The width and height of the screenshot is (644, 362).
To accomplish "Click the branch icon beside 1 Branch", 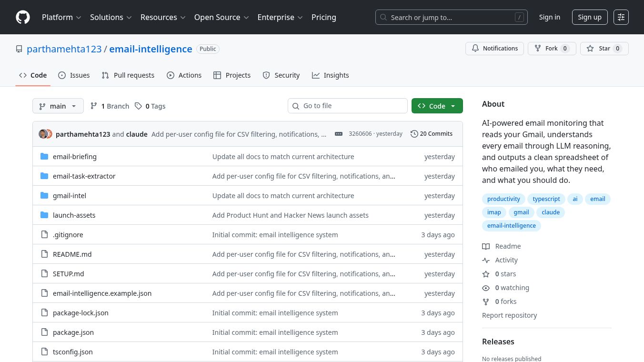I will [x=94, y=106].
